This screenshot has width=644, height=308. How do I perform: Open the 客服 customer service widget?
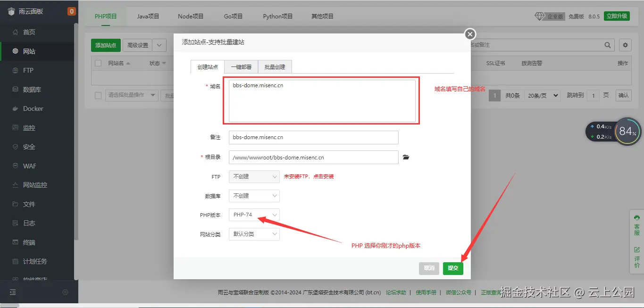(637, 225)
